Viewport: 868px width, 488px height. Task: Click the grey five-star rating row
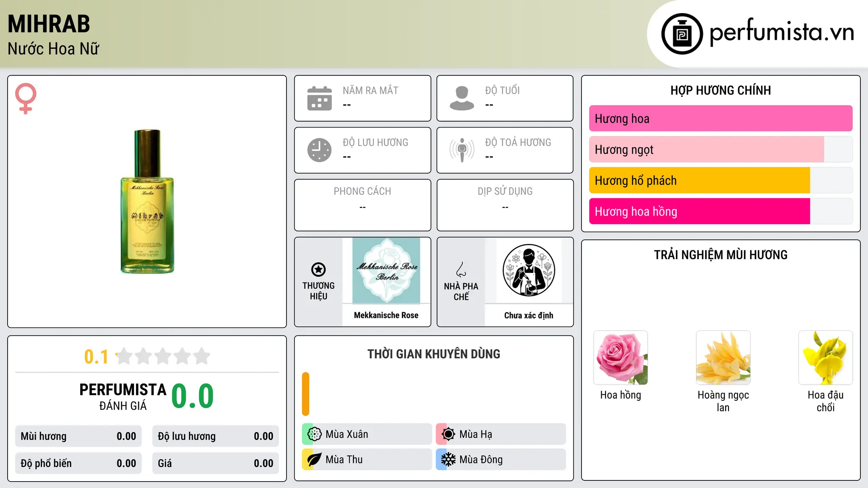pyautogui.click(x=163, y=356)
